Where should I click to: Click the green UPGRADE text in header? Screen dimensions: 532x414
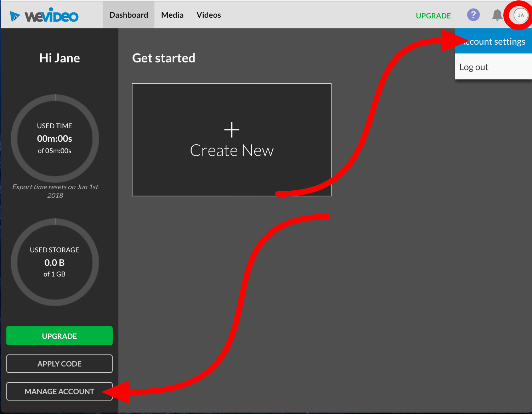[x=433, y=16]
